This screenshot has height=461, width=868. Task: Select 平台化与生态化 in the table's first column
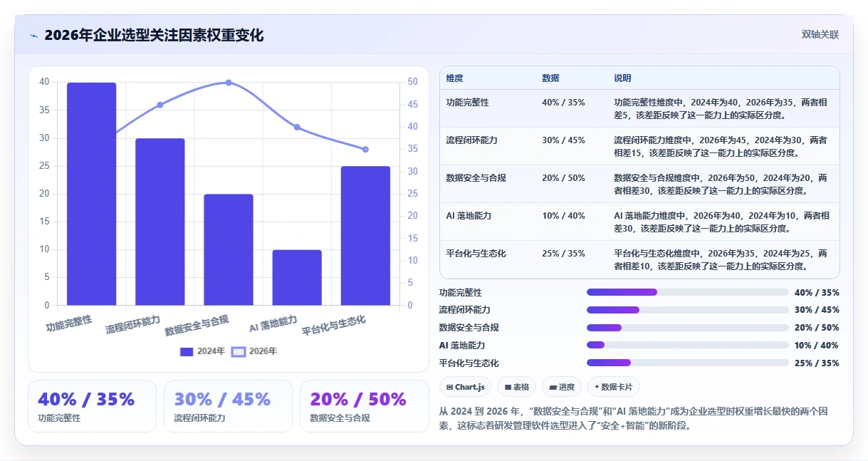pyautogui.click(x=476, y=254)
